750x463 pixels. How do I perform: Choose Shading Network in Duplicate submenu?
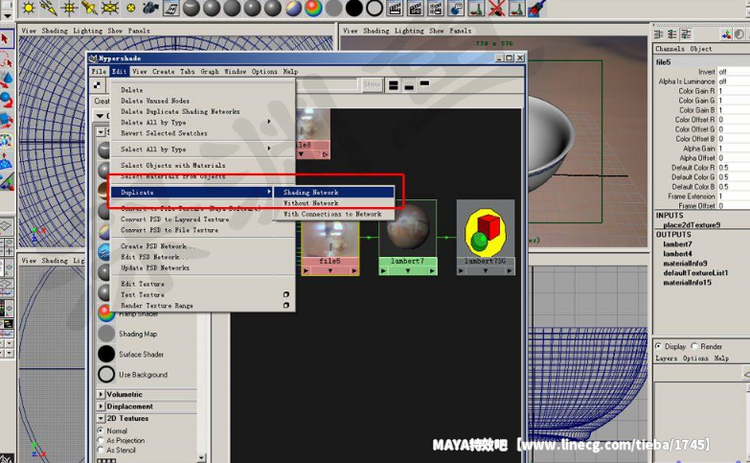(x=334, y=192)
